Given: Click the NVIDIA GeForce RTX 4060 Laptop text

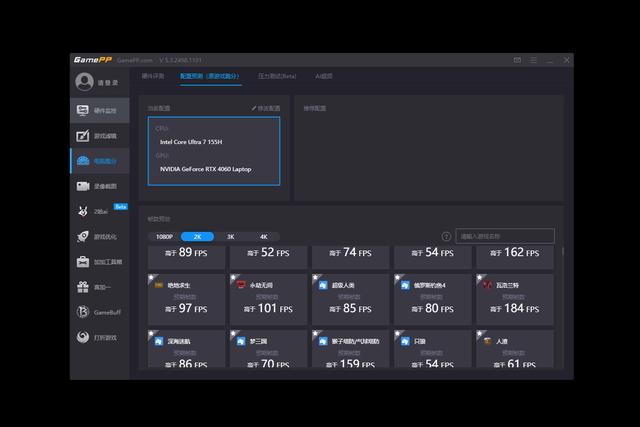Looking at the screenshot, I should click(205, 169).
